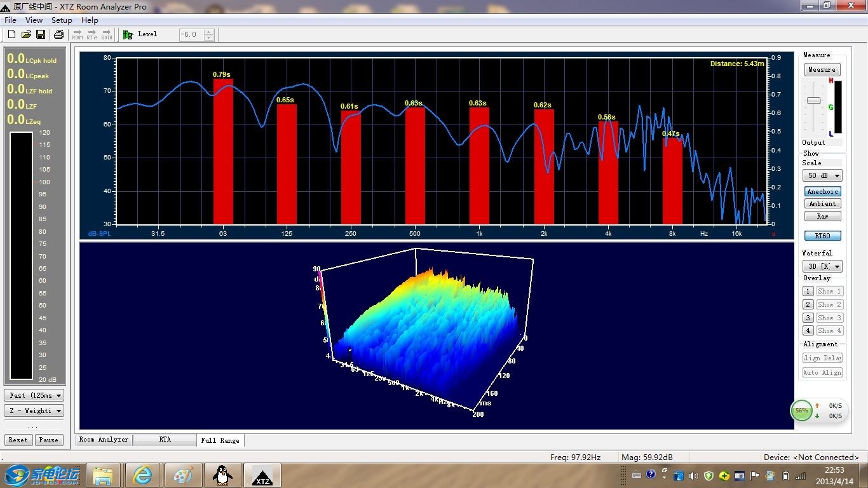Open the Setup menu
Image resolution: width=868 pixels, height=488 pixels.
(x=62, y=20)
